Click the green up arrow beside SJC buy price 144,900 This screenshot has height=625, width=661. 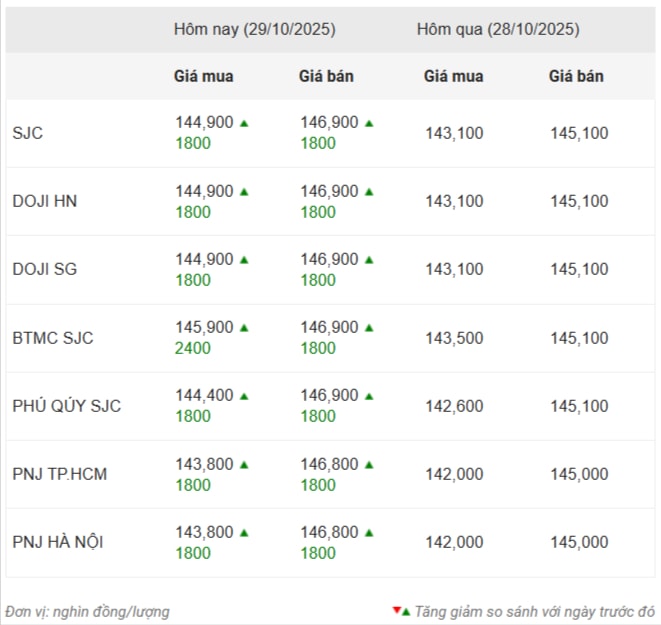[244, 123]
